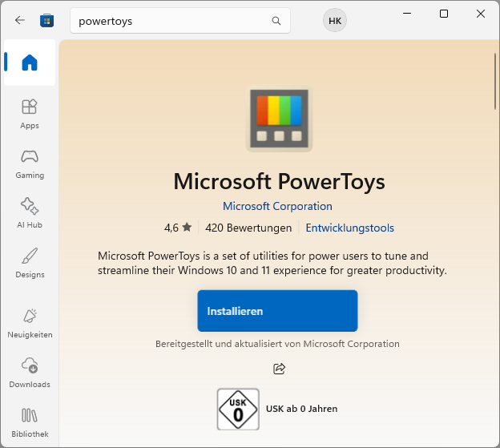Open the Designs section
Screen dimensions: 500x448
[x=30, y=262]
